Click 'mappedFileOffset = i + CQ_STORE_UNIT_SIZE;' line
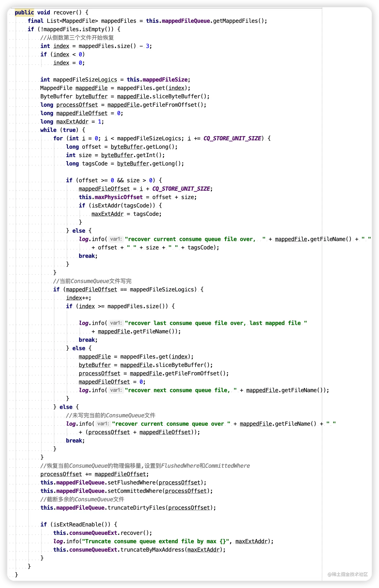The height and width of the screenshot is (588, 379). [x=146, y=189]
